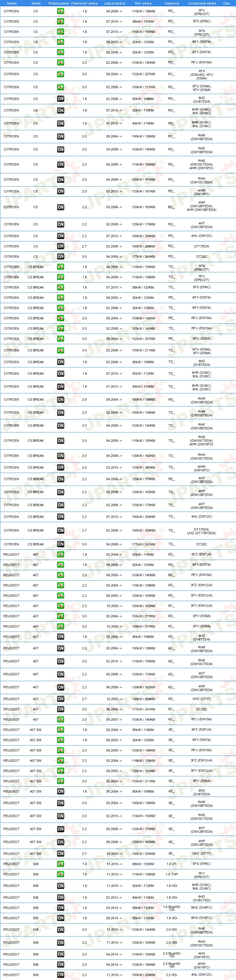Click petrol icon in 407 SW 6FZ 85kW row
Screen dimensions: 236x980
click(x=60, y=730)
